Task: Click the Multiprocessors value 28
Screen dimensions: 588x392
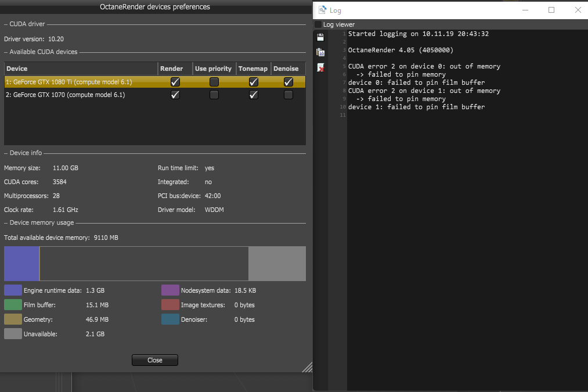Action: [56, 196]
